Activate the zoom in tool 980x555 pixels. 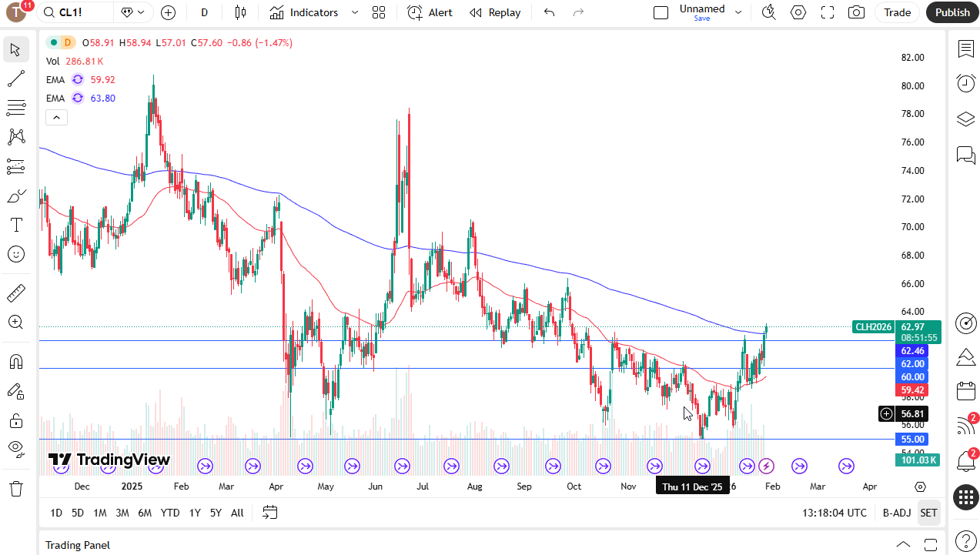tap(15, 323)
